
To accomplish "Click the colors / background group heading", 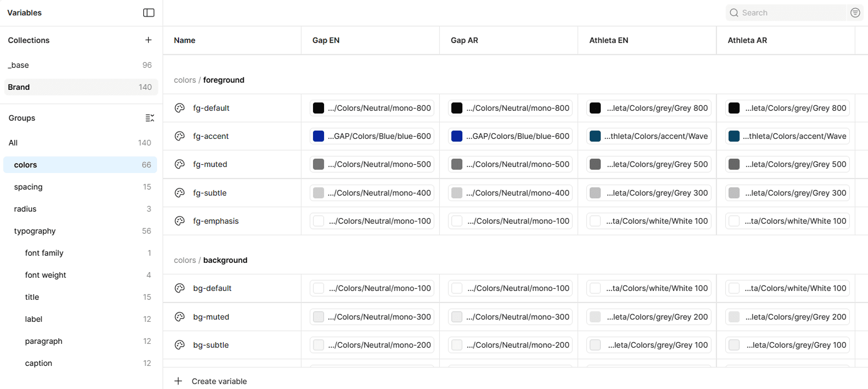I will pyautogui.click(x=211, y=260).
